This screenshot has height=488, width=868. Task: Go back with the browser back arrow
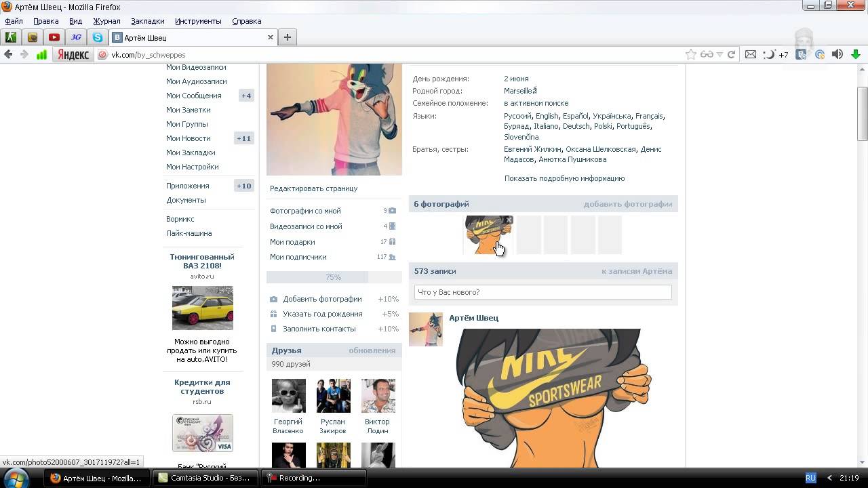(9, 55)
